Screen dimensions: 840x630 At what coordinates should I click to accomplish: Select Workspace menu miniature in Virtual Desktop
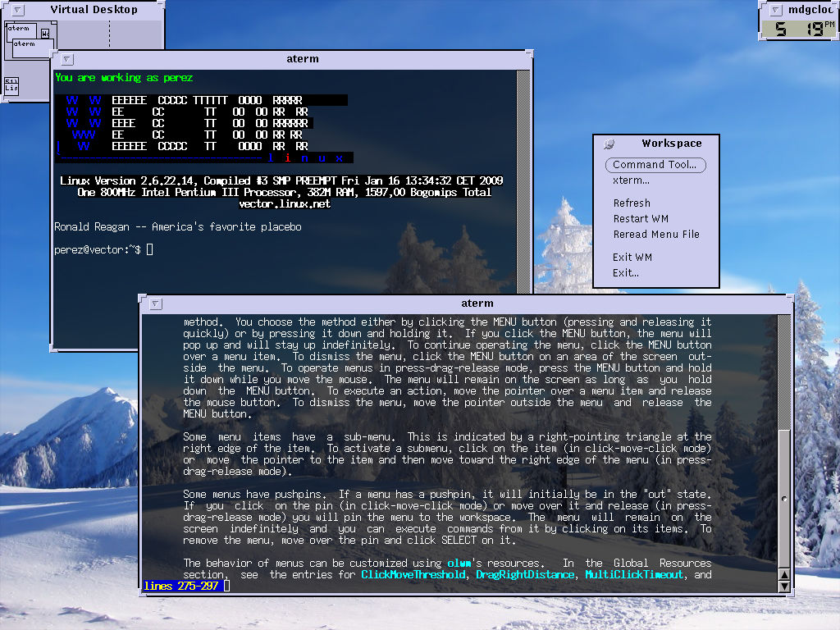(45, 33)
